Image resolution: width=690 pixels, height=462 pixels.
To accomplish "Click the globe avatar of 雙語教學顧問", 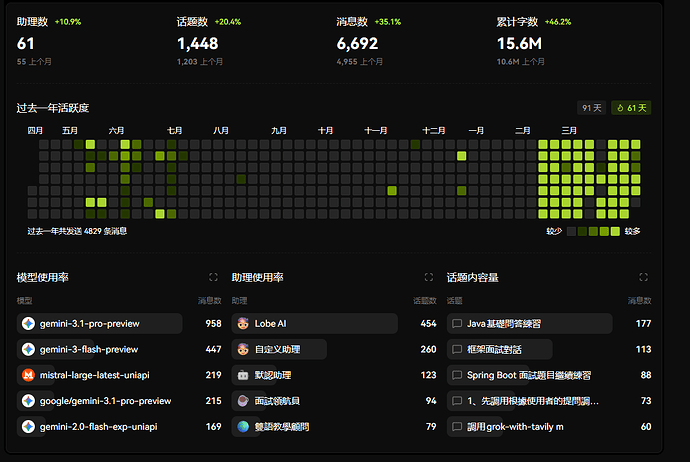I will (x=243, y=426).
